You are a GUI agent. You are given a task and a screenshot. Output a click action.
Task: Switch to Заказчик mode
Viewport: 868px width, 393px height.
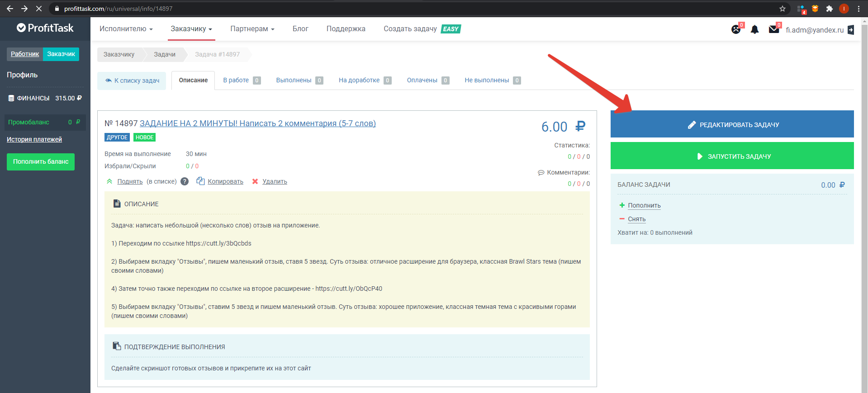tap(61, 54)
